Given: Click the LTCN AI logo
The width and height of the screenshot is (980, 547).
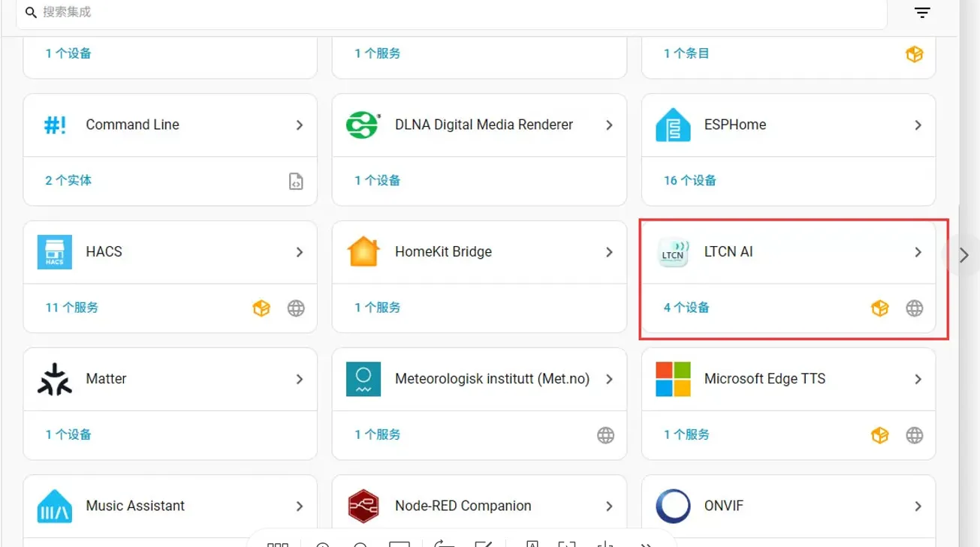Looking at the screenshot, I should coord(673,252).
